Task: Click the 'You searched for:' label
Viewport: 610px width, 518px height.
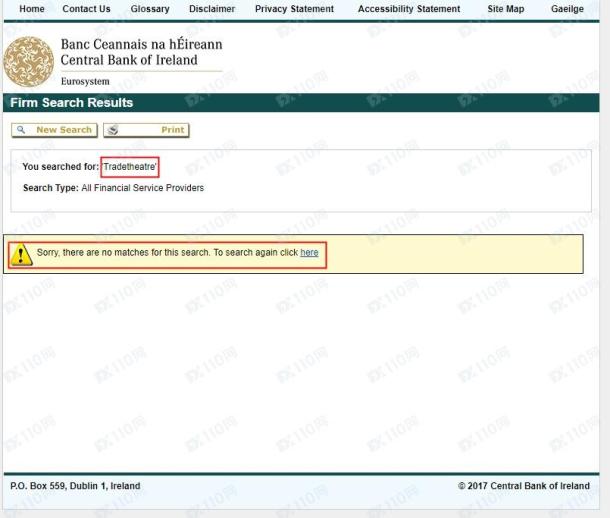Action: 61,167
